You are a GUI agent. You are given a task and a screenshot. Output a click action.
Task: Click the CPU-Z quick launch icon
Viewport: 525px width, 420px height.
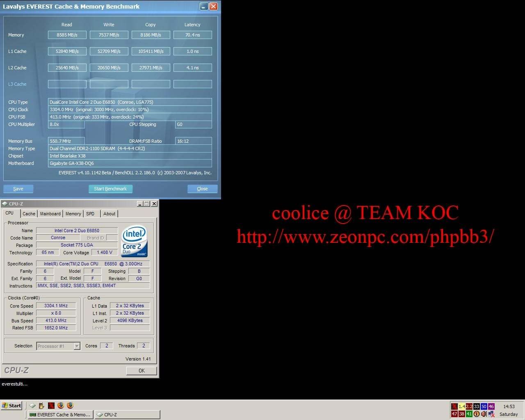(32, 406)
